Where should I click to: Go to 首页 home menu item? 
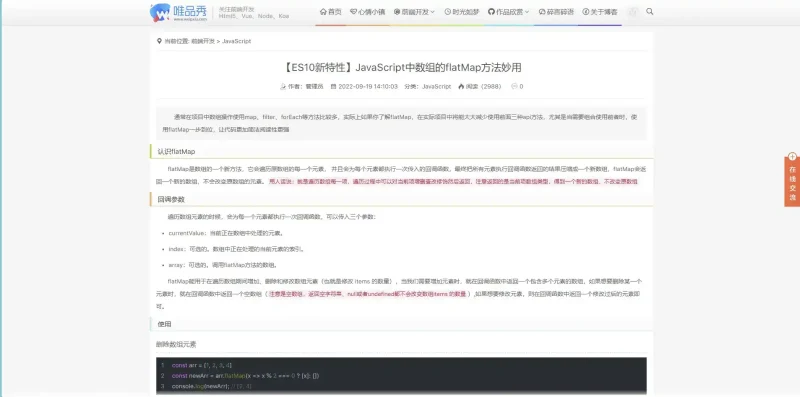tap(331, 12)
